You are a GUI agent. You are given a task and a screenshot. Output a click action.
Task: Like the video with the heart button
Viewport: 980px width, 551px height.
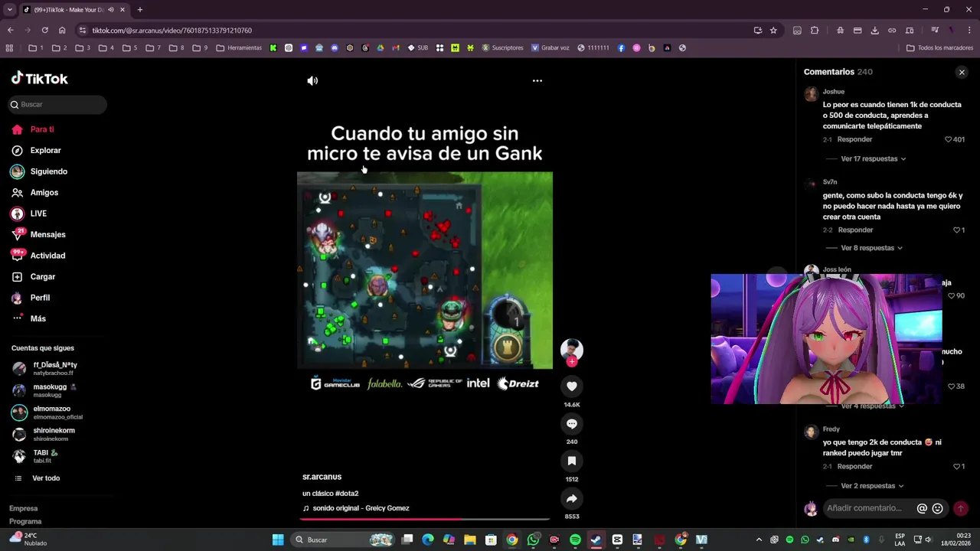(x=571, y=386)
